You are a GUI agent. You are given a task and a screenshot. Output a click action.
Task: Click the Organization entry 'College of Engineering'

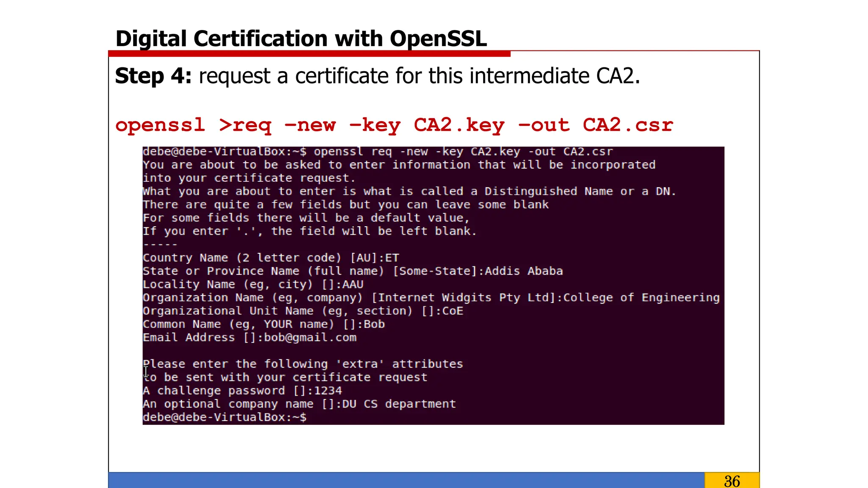641,298
